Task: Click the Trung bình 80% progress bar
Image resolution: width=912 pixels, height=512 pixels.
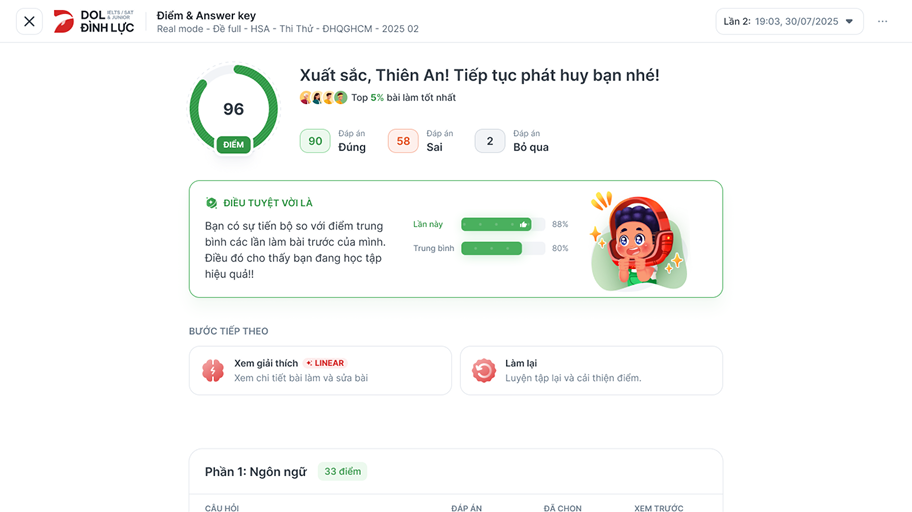Action: pyautogui.click(x=502, y=248)
